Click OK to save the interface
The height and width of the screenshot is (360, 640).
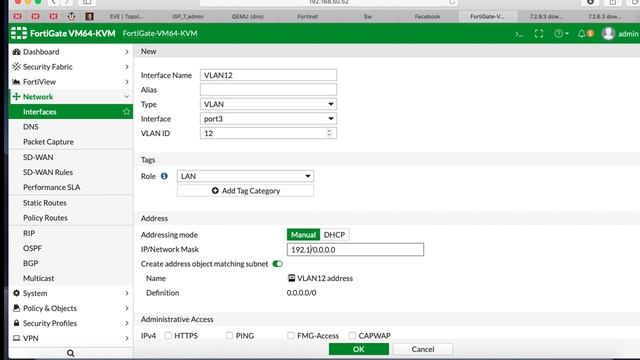click(359, 349)
